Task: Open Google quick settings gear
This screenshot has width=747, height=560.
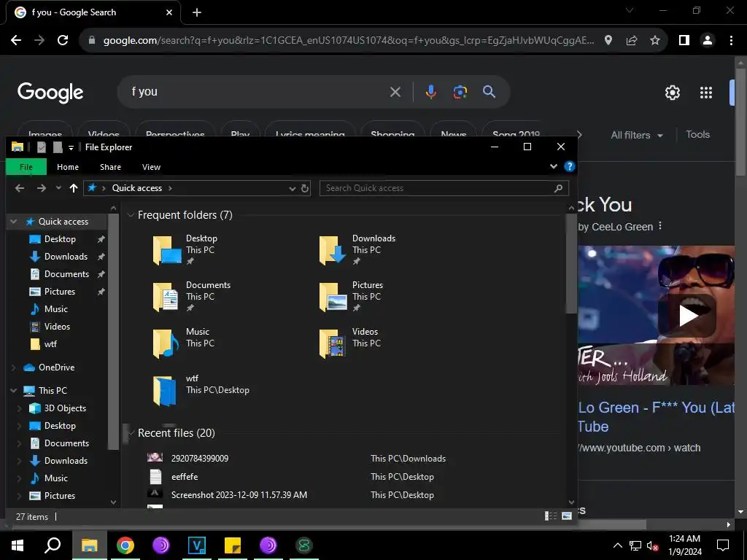Action: click(672, 93)
